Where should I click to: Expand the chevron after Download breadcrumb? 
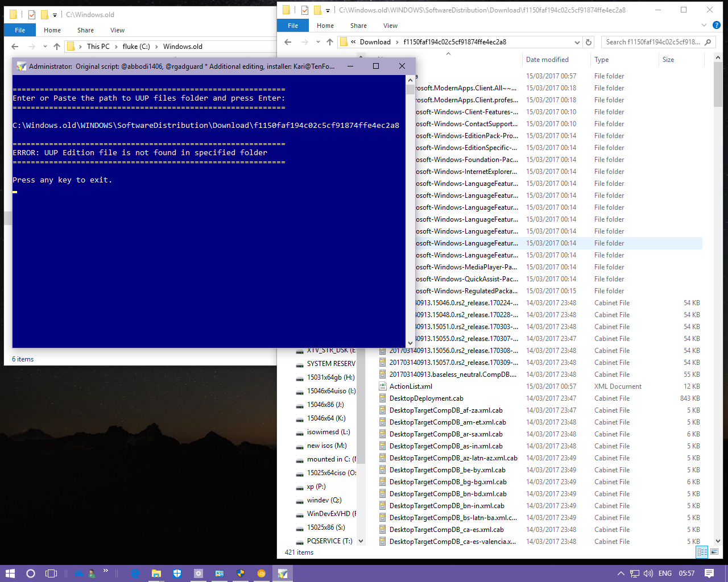tap(397, 42)
